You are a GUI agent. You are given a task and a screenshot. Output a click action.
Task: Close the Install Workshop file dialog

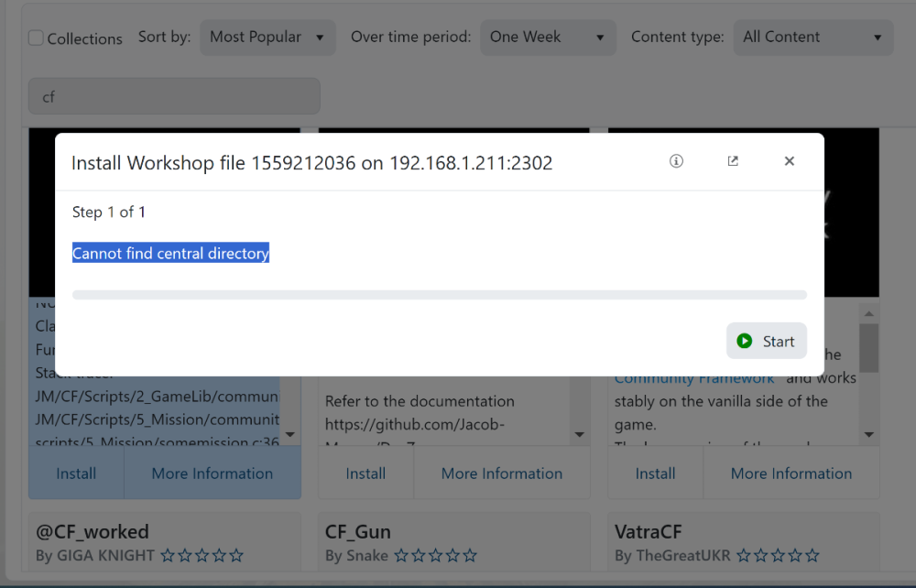point(789,161)
